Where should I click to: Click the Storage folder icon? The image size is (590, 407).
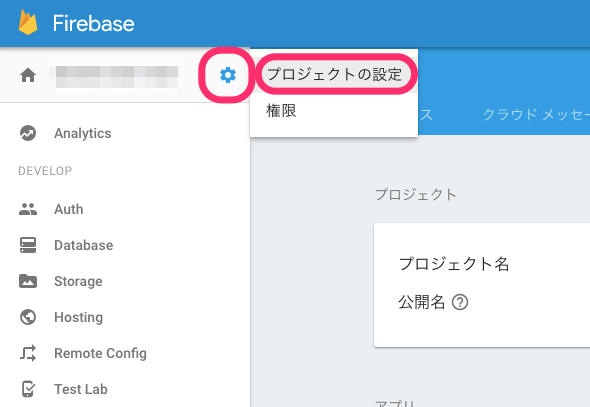28,281
